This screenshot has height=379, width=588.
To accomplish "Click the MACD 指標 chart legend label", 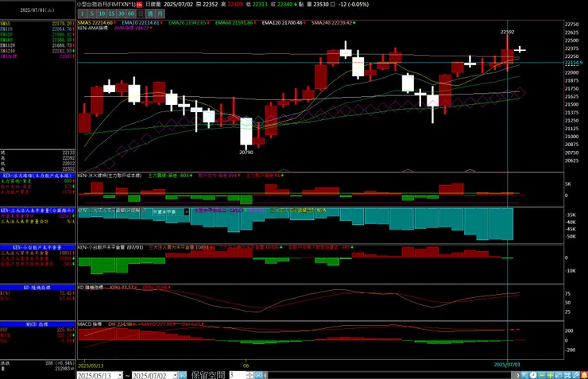I will (90, 324).
